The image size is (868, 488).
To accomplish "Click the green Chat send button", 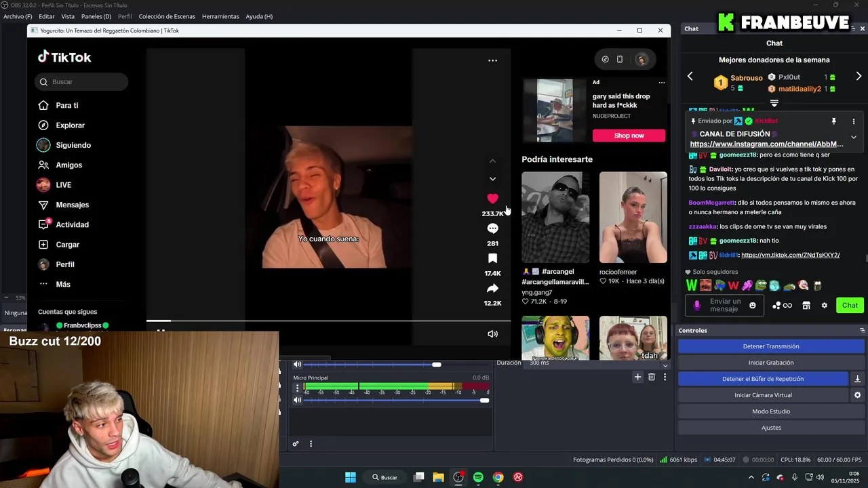I will click(x=850, y=306).
